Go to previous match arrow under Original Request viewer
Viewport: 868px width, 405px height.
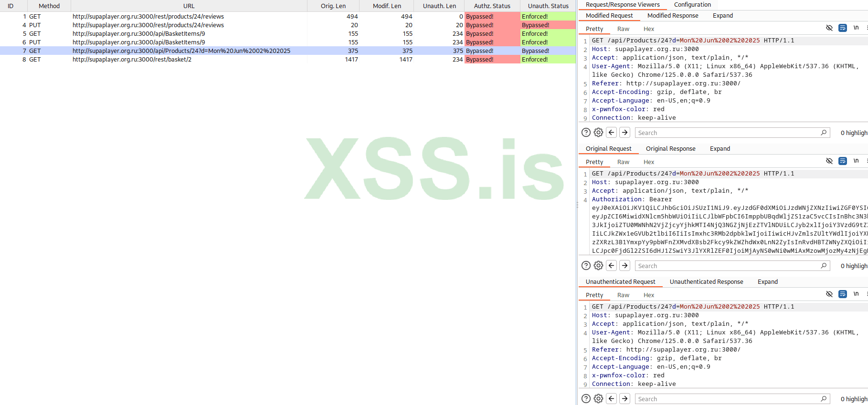[612, 266]
